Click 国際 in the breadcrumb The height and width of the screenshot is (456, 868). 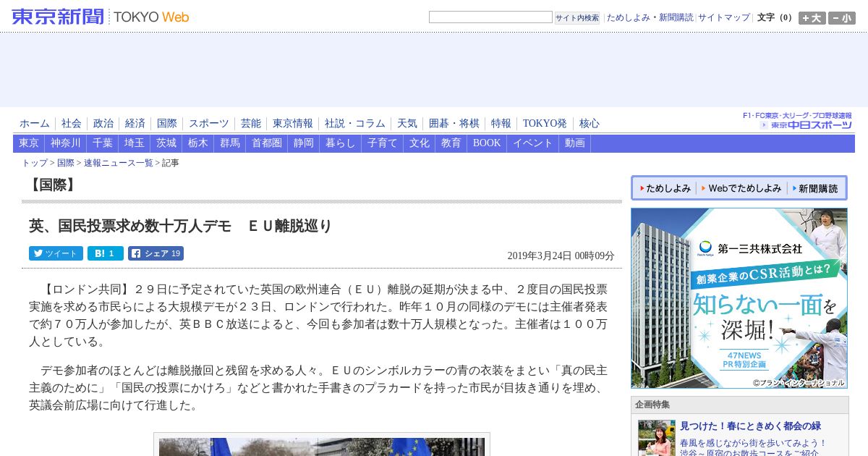(x=66, y=163)
